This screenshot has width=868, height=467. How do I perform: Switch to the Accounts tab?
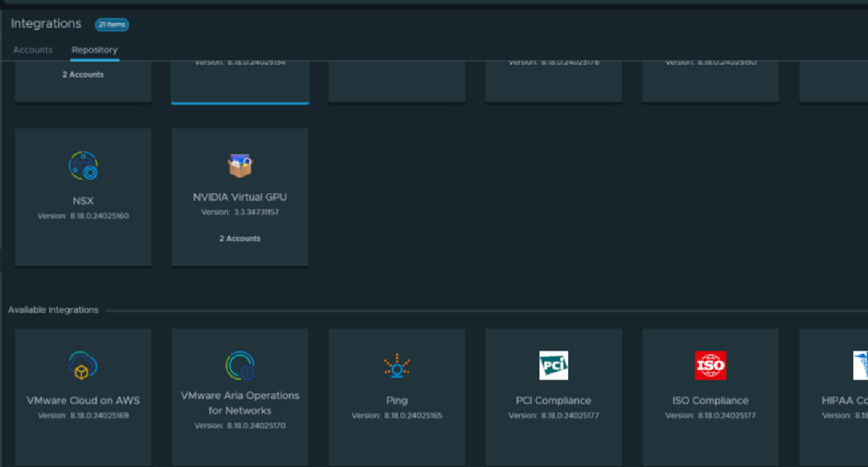click(33, 50)
